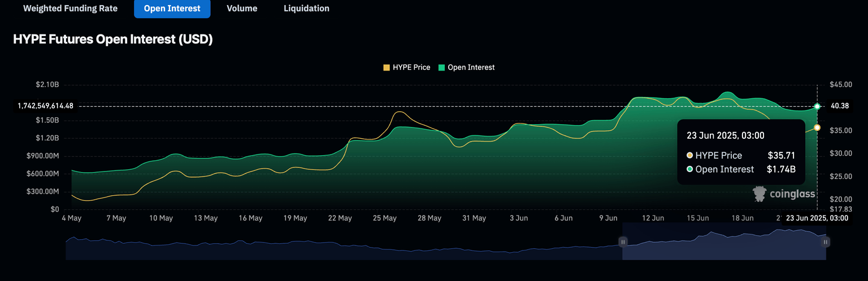Open the Volume tab
Image resolution: width=868 pixels, height=281 pixels.
pyautogui.click(x=242, y=8)
